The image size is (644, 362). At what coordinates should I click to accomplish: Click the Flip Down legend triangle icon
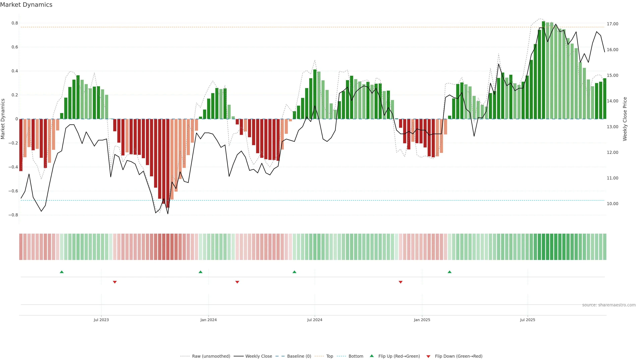click(x=428, y=356)
